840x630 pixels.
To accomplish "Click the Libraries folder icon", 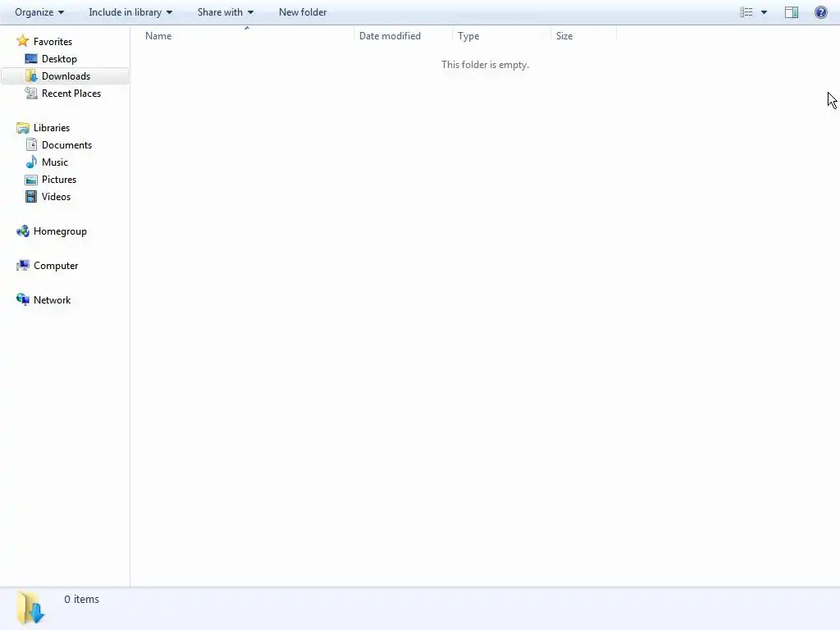I will pyautogui.click(x=22, y=127).
